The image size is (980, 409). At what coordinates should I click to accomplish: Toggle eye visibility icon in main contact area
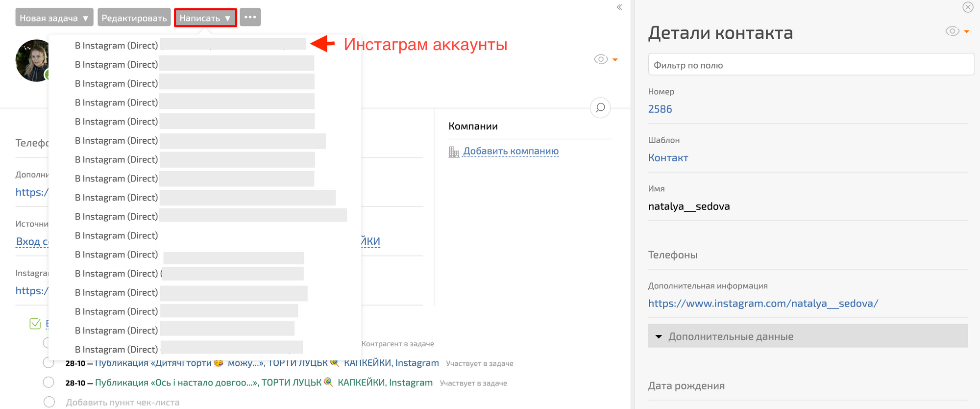(x=601, y=59)
